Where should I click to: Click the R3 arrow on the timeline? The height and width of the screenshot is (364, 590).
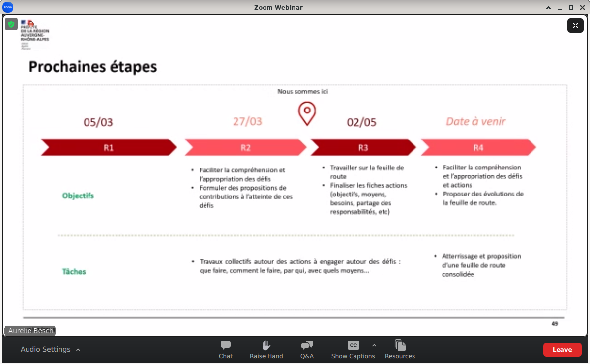(363, 147)
